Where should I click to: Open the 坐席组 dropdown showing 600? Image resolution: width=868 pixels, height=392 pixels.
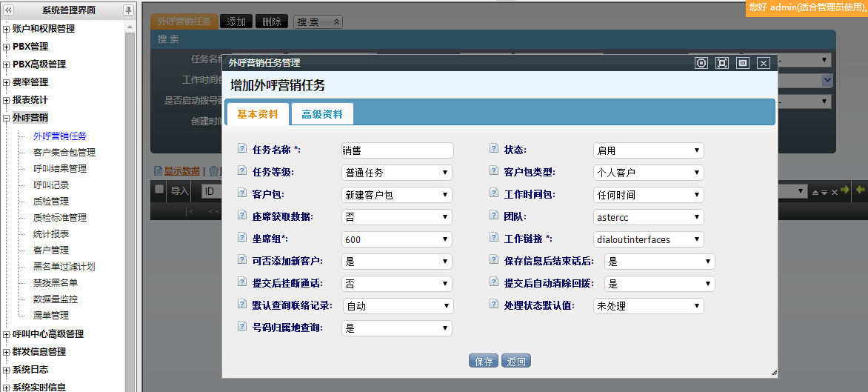[397, 239]
